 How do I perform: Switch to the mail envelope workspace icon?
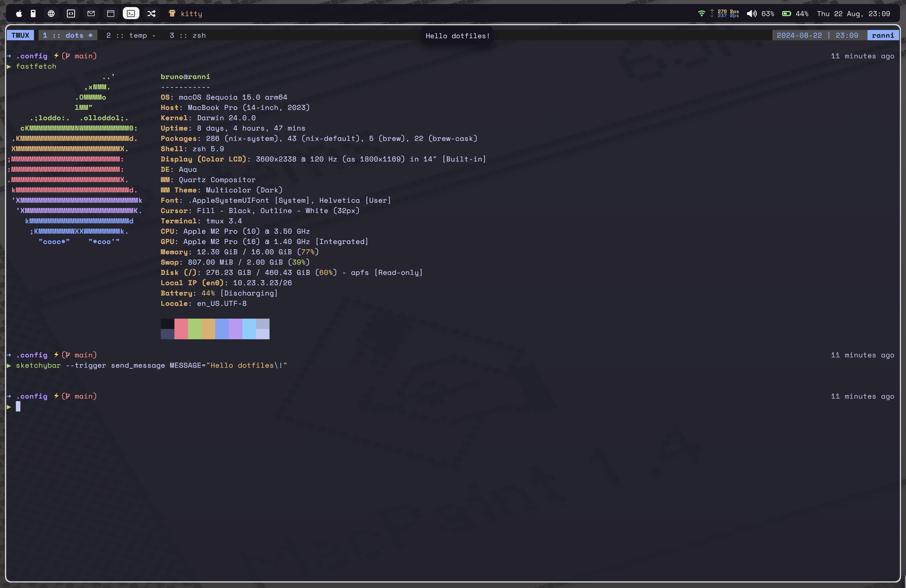pos(91,14)
